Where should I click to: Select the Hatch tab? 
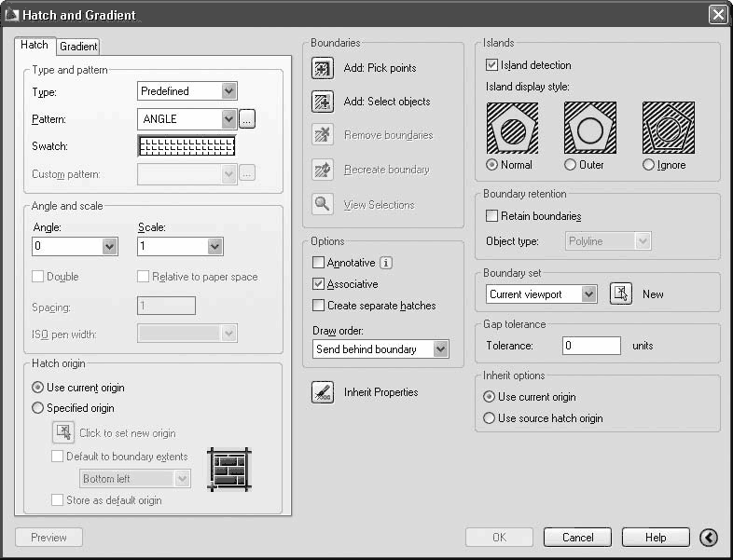[35, 45]
